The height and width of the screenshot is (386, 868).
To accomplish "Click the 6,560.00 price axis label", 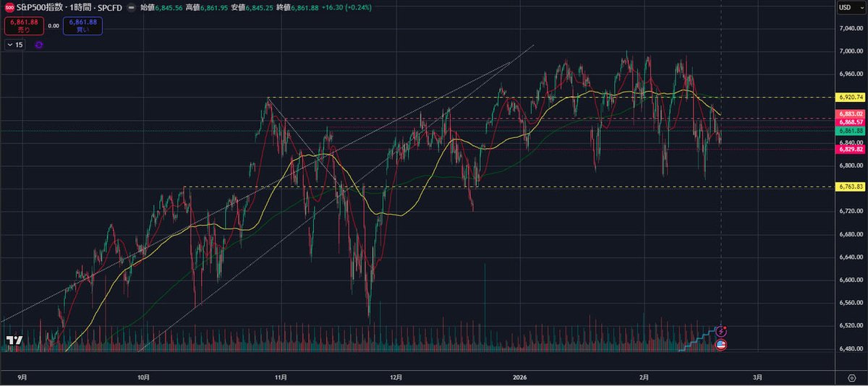I will pyautogui.click(x=852, y=303).
